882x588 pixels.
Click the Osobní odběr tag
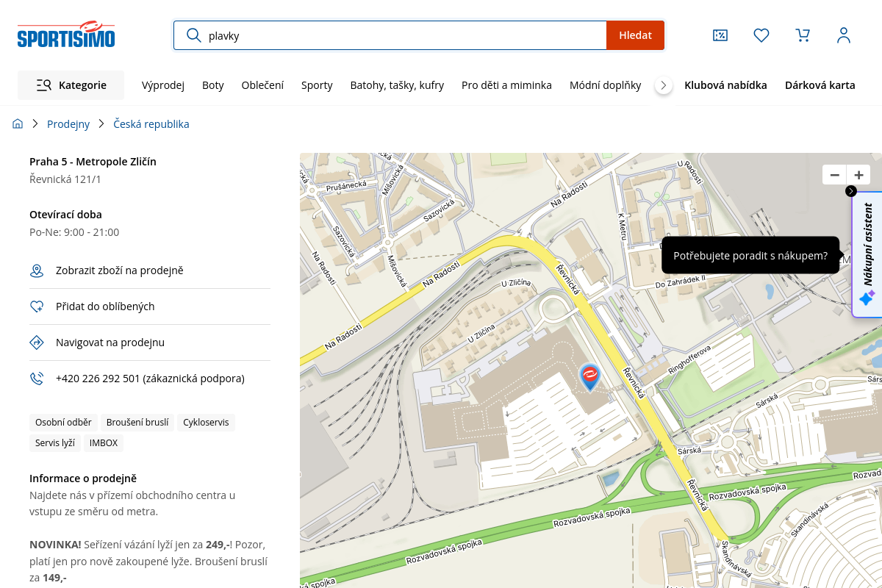[63, 423]
